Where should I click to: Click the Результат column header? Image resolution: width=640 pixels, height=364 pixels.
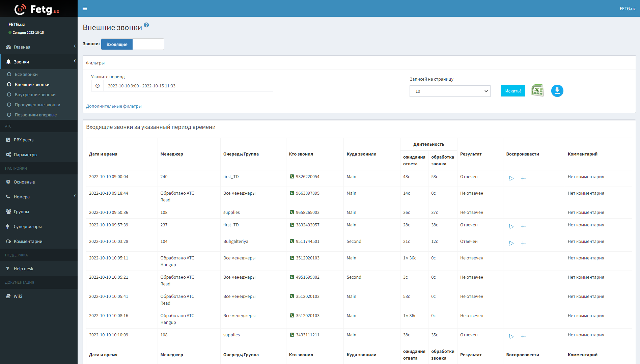pos(471,154)
